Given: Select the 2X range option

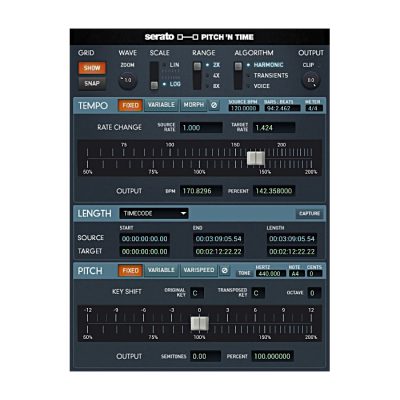Looking at the screenshot, I should (x=216, y=65).
